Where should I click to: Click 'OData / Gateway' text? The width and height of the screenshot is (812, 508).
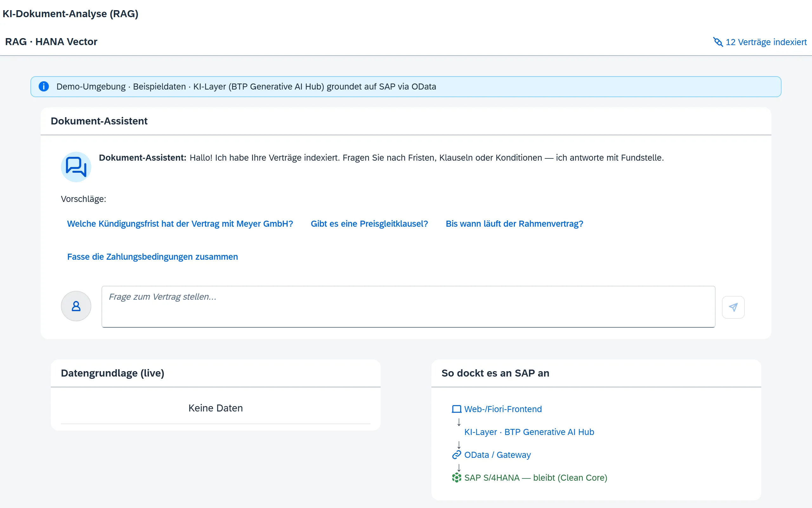coord(497,455)
